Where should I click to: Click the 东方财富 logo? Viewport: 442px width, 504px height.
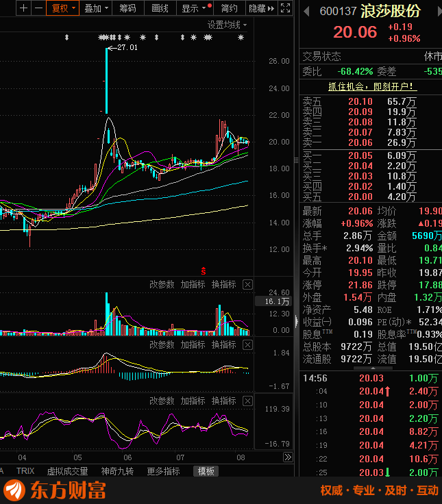pos(55,490)
